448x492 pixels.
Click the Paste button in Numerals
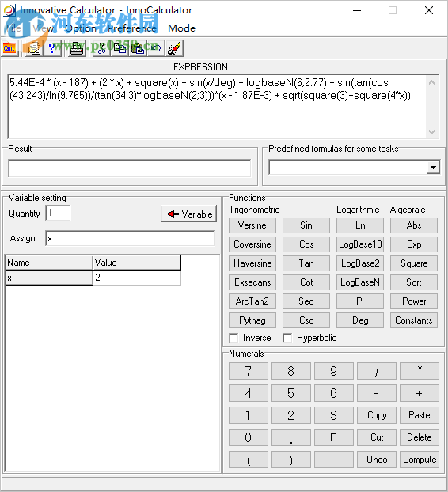[x=420, y=415]
